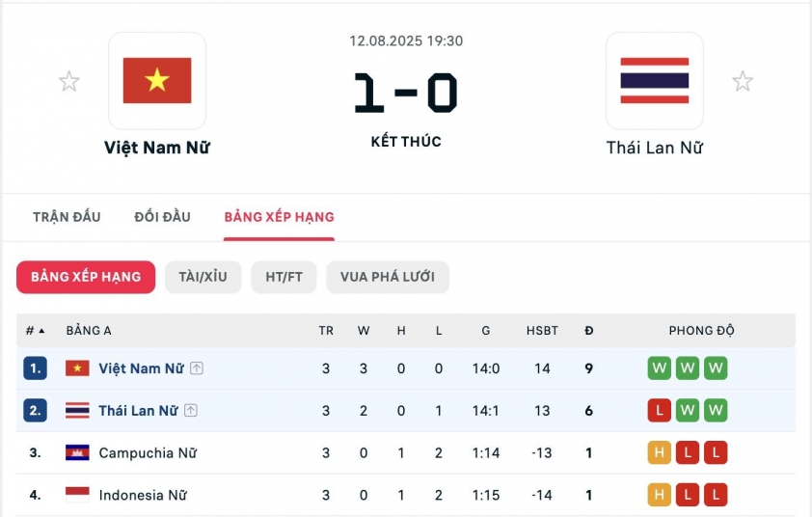Open Việt Nam Nữ team link in standings
The width and height of the screenshot is (812, 517).
pyautogui.click(x=141, y=368)
